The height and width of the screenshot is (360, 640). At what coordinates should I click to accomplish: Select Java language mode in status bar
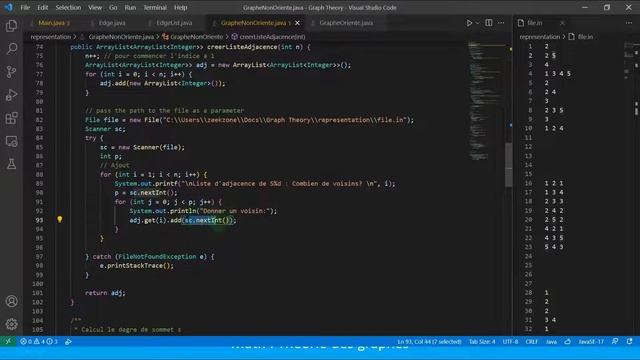tap(551, 341)
